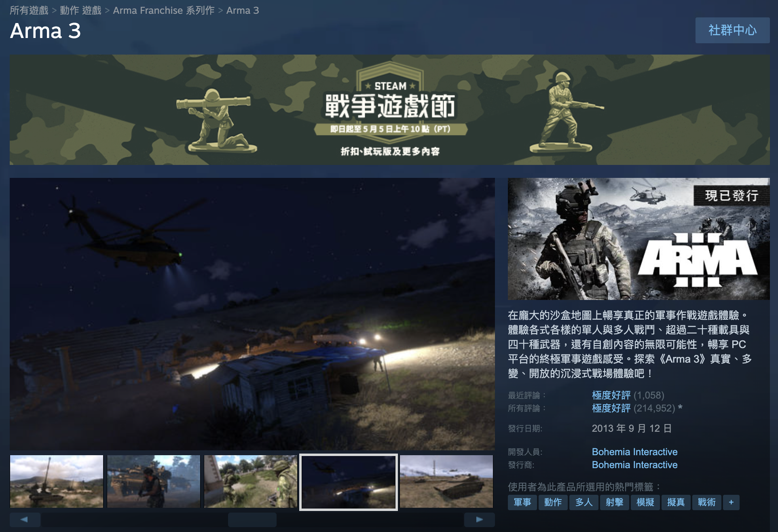Click the 使用者為此產品所選用的熱門標籤 label
The image size is (778, 532).
pos(584,487)
